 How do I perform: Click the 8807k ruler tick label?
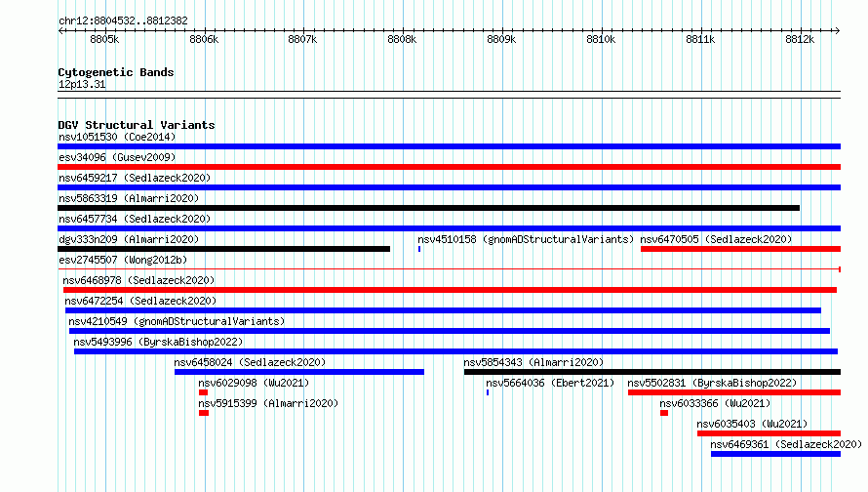coord(302,39)
